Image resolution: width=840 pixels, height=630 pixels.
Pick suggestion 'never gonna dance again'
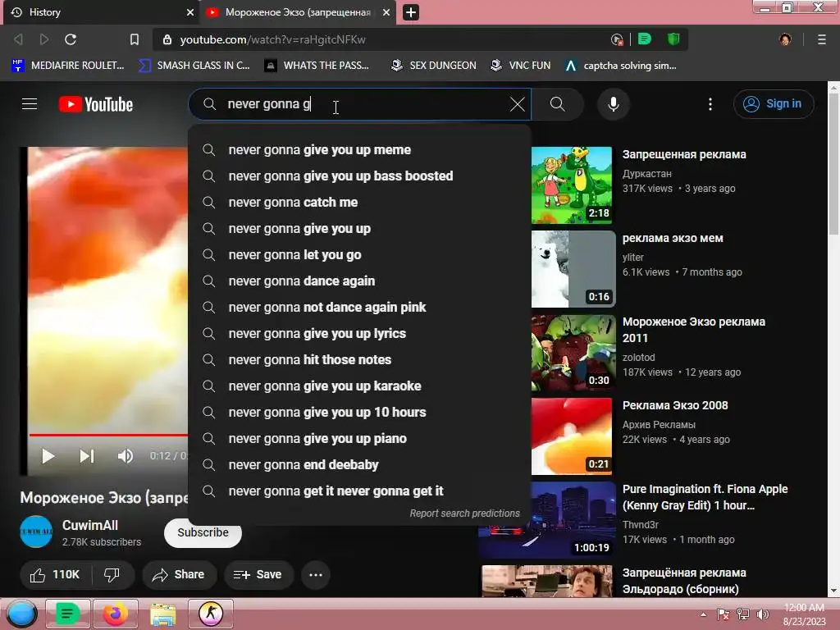click(359, 281)
